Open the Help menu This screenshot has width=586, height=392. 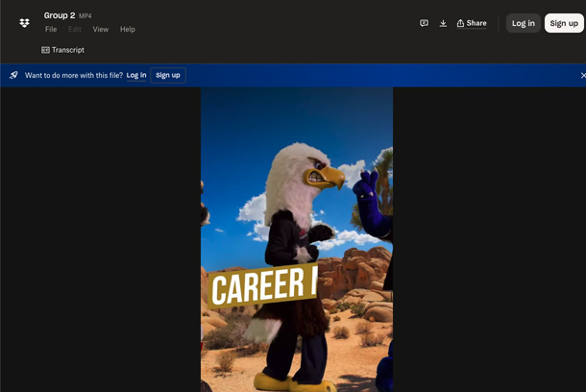tap(128, 29)
